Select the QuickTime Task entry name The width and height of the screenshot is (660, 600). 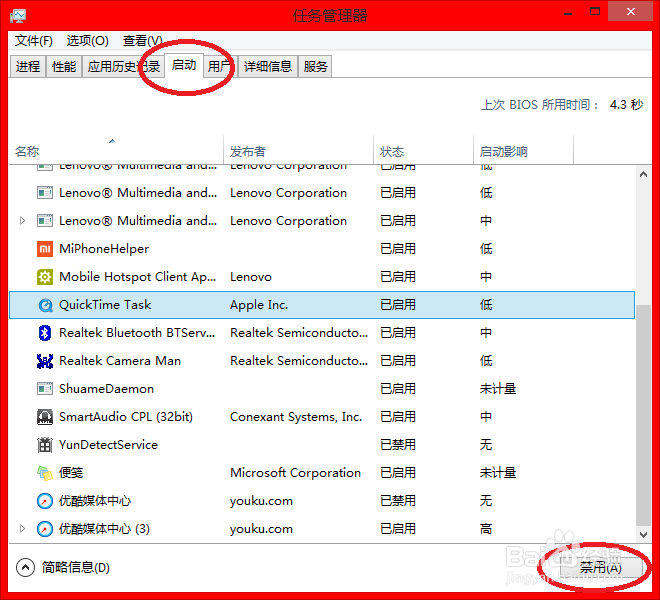coord(105,305)
